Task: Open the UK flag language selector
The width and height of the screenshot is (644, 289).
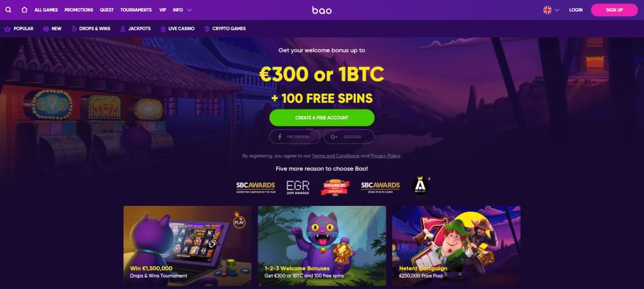Action: (551, 10)
